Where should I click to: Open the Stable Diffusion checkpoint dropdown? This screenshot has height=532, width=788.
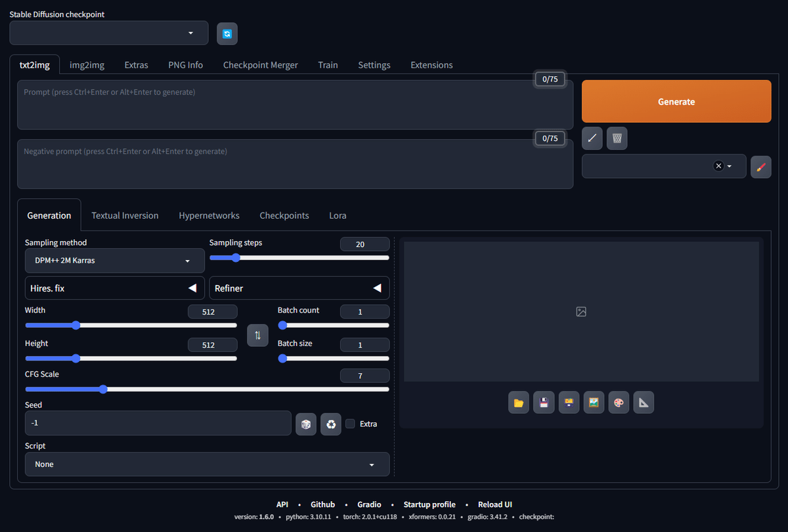pos(109,33)
